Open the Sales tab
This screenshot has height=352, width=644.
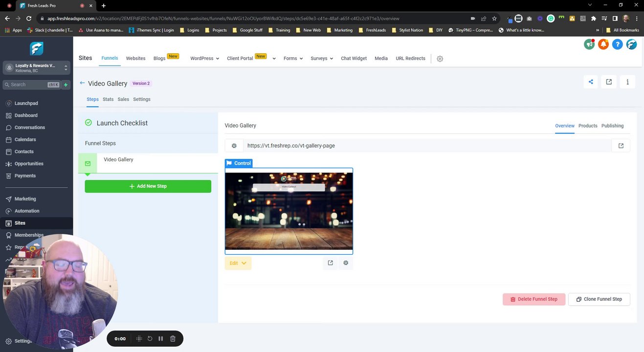pos(123,99)
